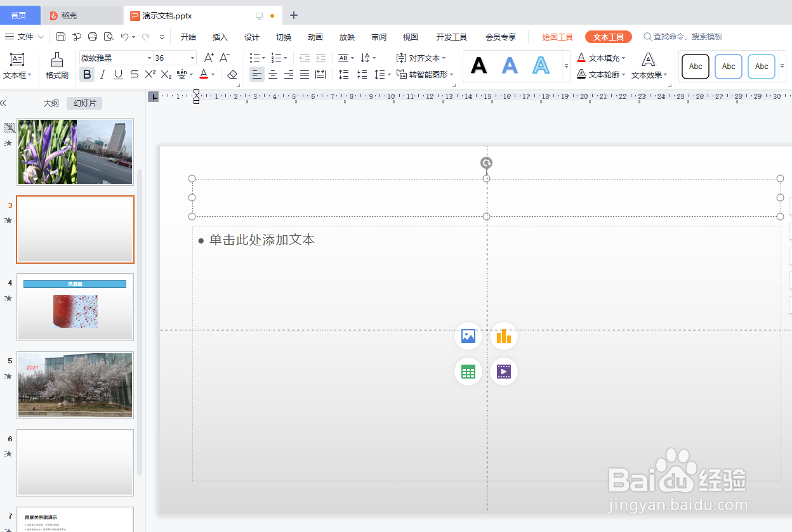This screenshot has height=532, width=792.
Task: Increase the paragraph indent level
Action: [x=320, y=58]
